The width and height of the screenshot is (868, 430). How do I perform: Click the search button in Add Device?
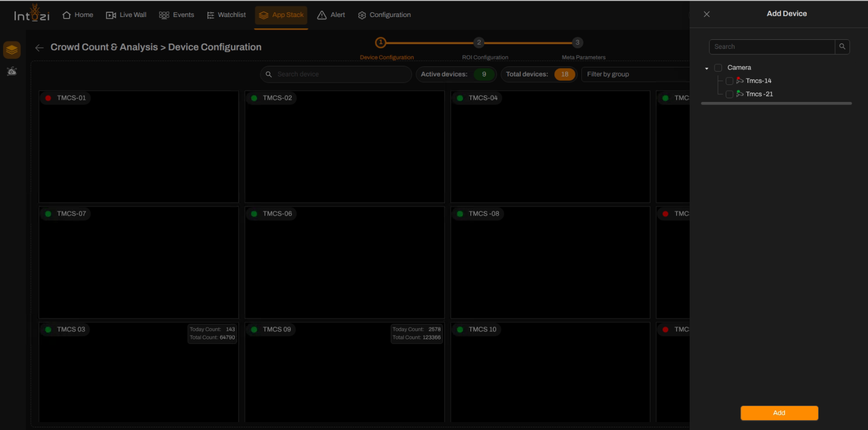point(843,47)
